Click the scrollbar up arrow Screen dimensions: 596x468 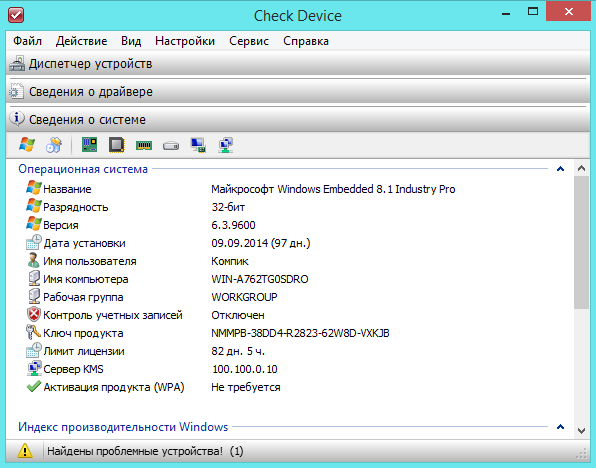tap(581, 168)
